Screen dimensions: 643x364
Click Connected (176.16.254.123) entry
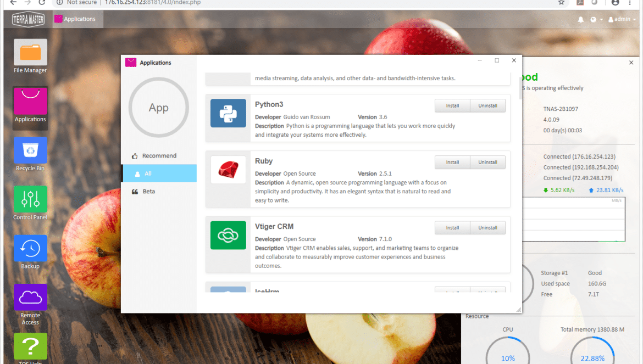(x=579, y=156)
